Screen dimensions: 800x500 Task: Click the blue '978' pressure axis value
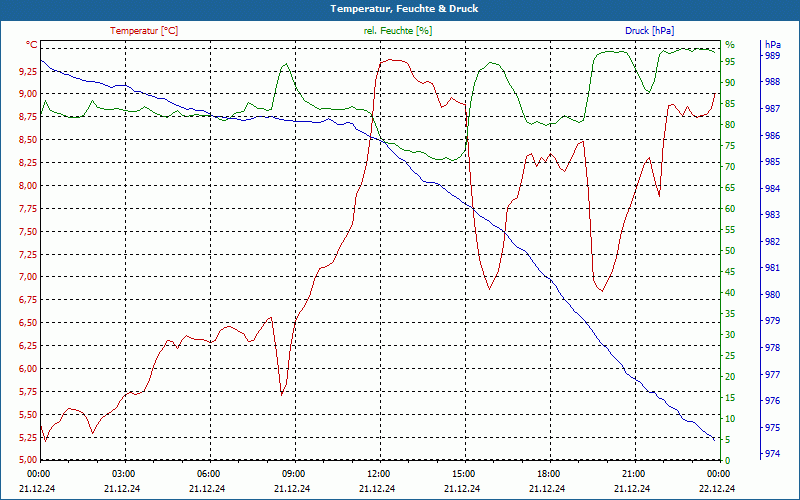pyautogui.click(x=772, y=348)
